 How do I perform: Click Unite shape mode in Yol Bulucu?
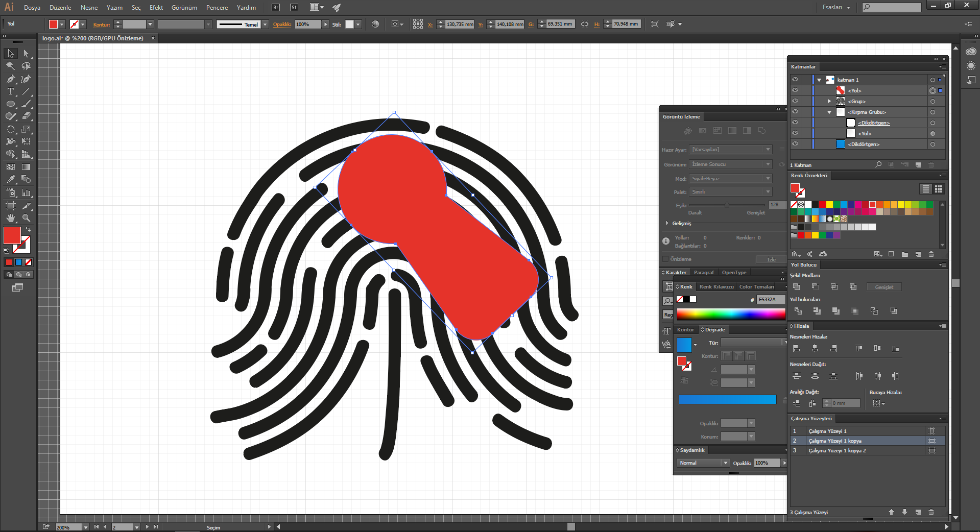pos(796,287)
